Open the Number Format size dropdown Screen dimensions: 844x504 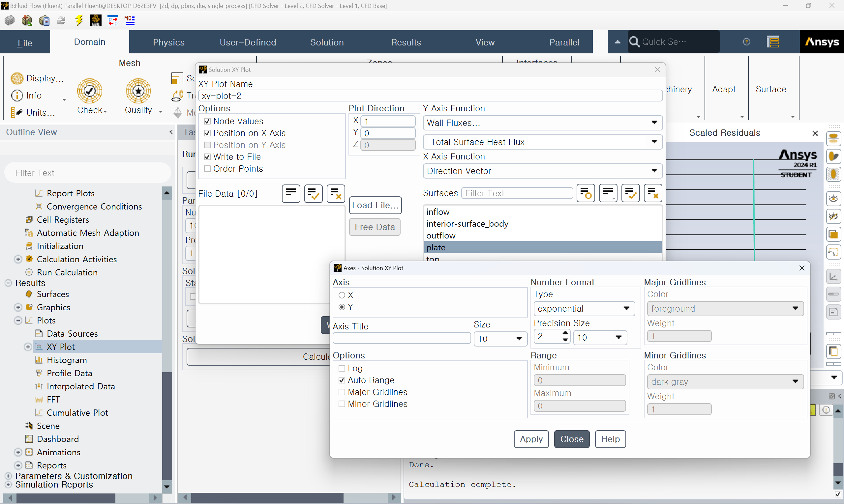600,338
